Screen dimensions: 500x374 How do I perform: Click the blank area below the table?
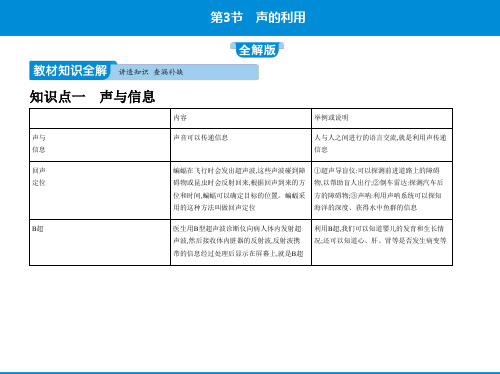250,318
